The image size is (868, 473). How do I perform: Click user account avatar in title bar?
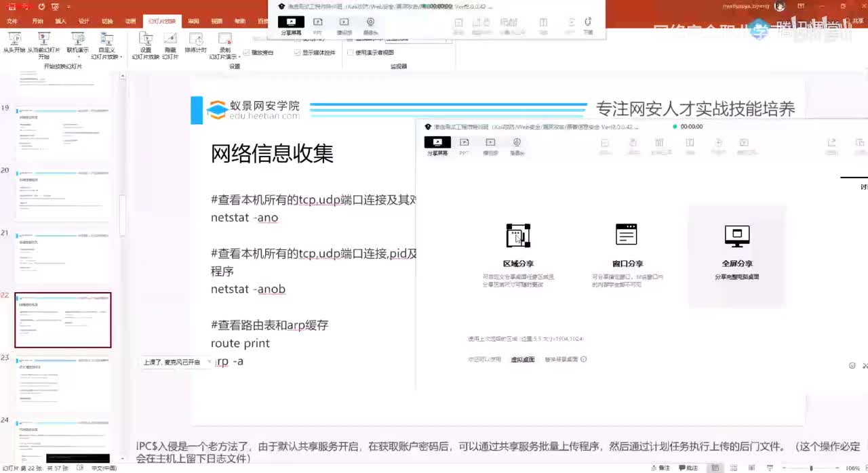[781, 6]
